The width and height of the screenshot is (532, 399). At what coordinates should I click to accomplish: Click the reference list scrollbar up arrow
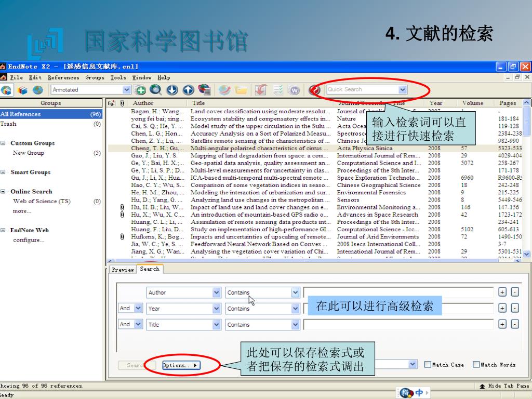coord(527,102)
